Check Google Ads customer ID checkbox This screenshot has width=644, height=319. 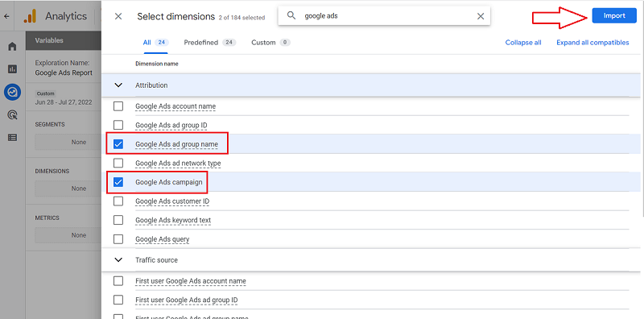point(118,201)
